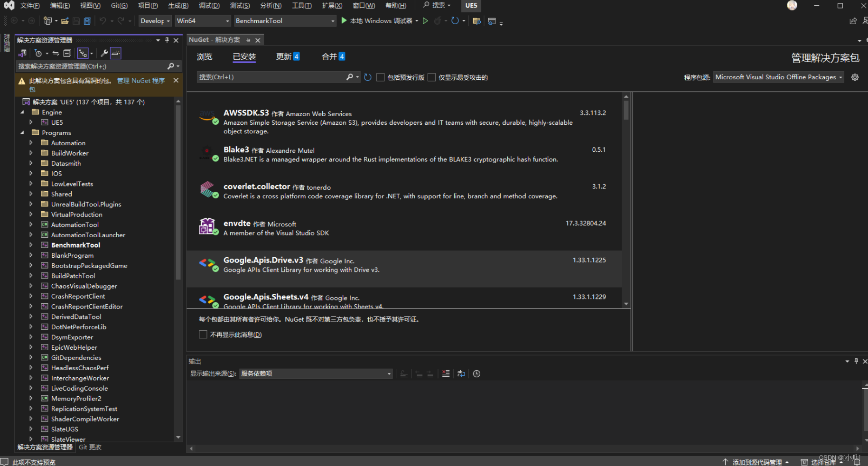Click the Solution Explorer view switch icon

click(22, 53)
